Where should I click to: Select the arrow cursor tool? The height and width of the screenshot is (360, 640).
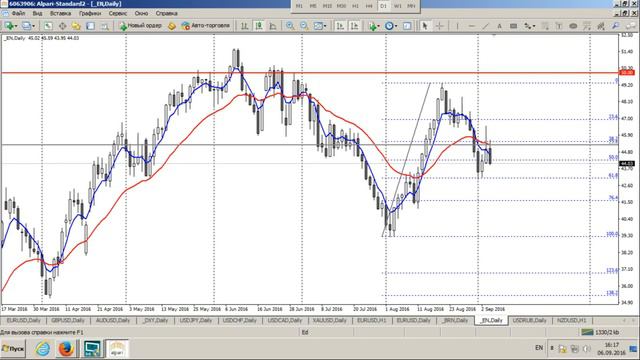point(425,26)
